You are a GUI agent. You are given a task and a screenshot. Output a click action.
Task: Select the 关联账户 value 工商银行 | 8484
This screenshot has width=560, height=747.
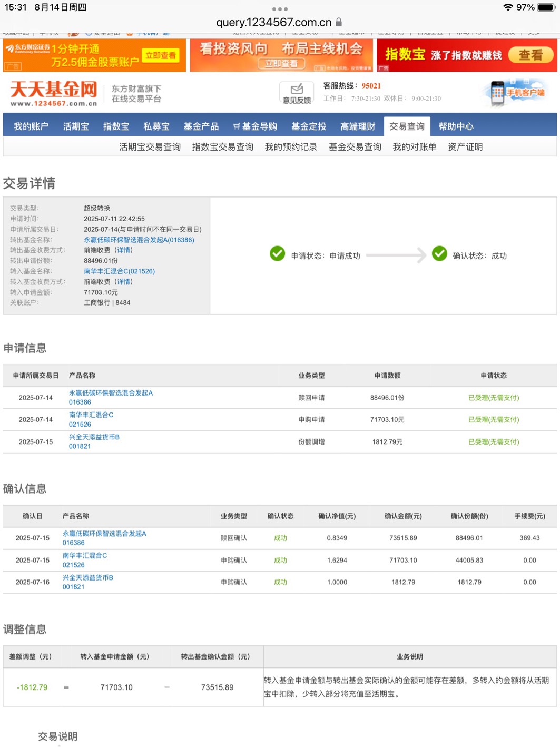pos(107,303)
